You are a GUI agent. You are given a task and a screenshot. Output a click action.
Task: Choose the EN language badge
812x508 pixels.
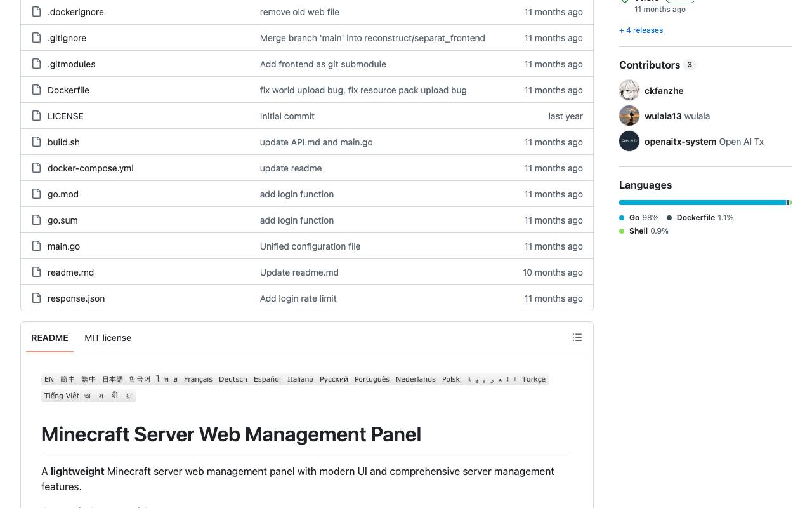pos(49,379)
